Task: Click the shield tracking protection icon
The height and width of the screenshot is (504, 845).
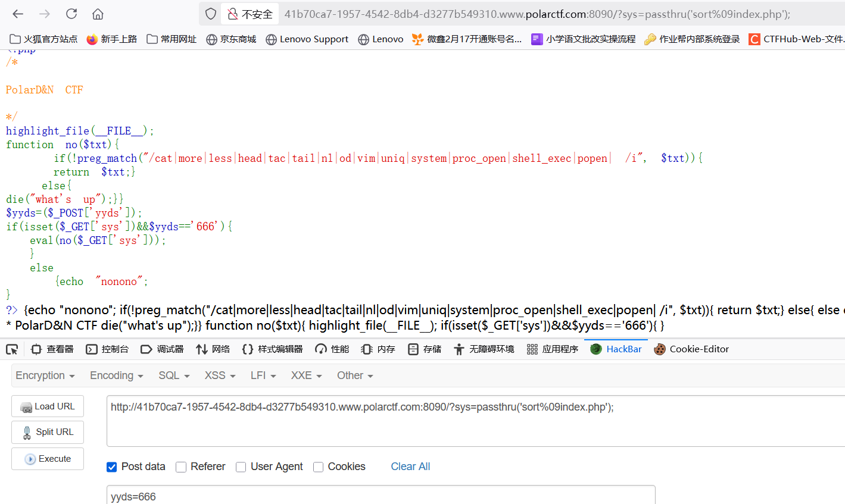Action: click(211, 14)
